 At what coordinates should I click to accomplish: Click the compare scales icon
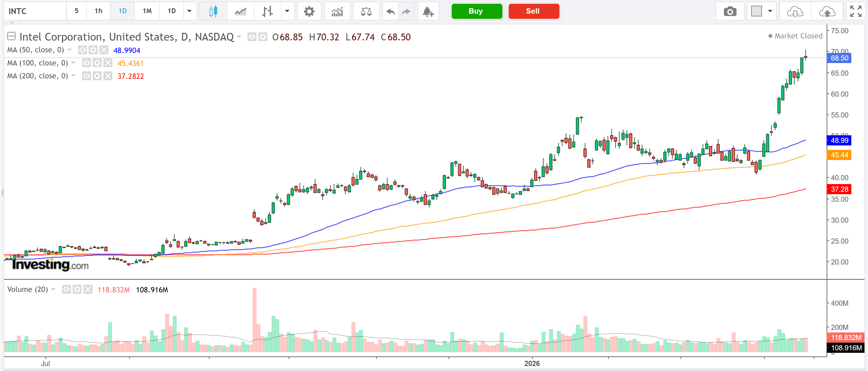[x=366, y=11]
